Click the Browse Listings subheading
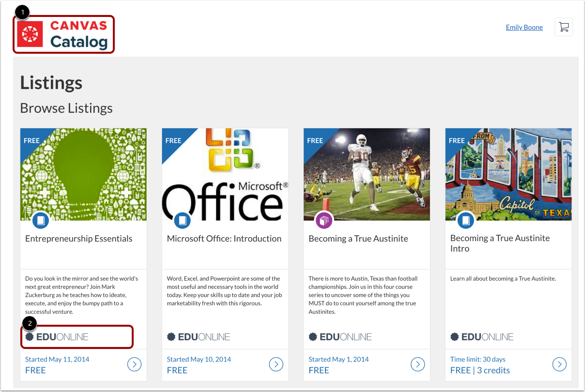 (66, 108)
